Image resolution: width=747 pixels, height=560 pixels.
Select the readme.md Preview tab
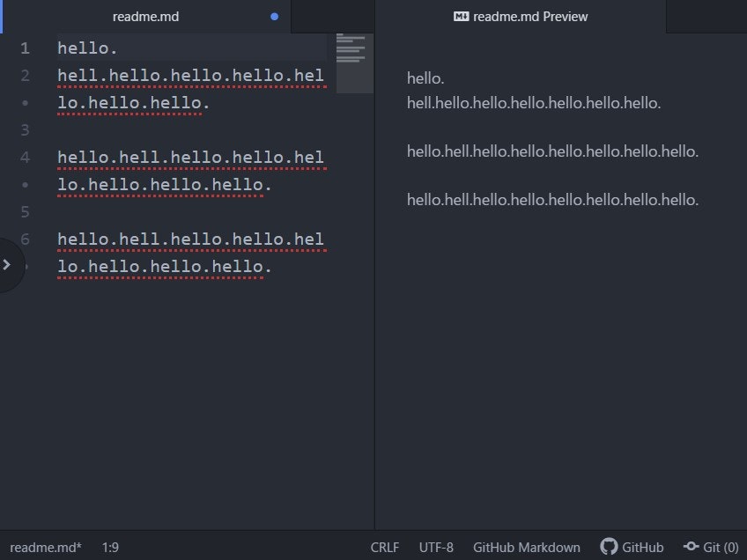521,17
